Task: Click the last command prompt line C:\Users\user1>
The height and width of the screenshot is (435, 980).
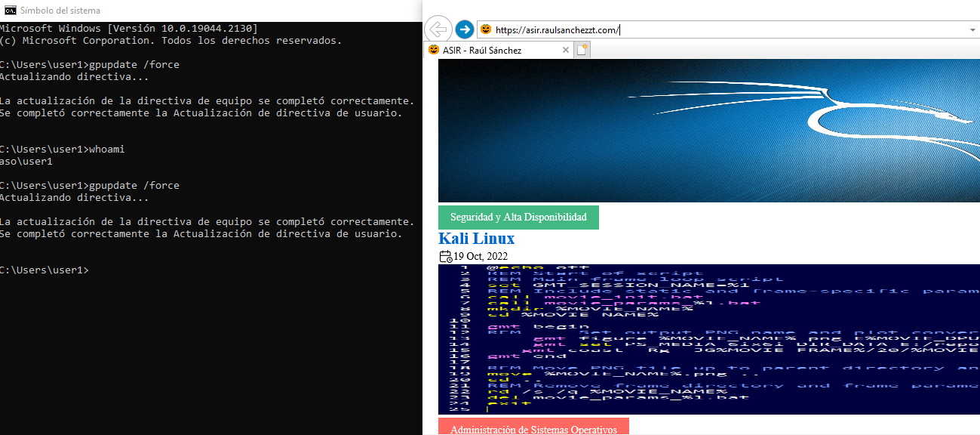Action: tap(44, 270)
